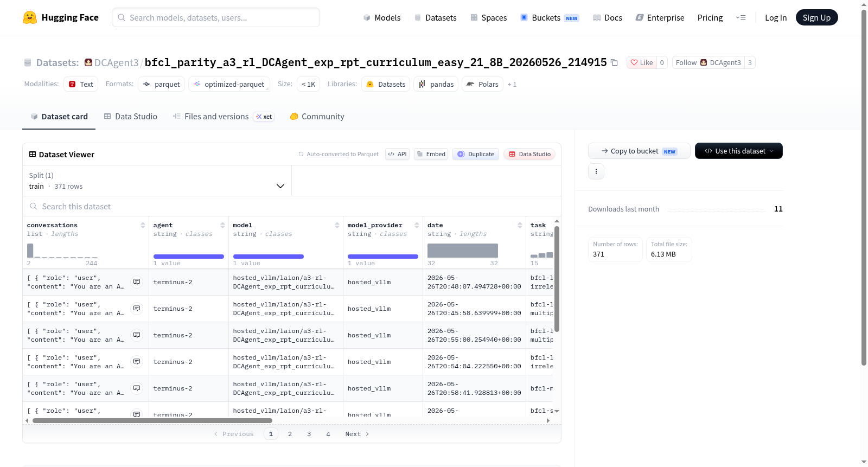Open the Datasets page in navigation
868x467 pixels.
(435, 17)
